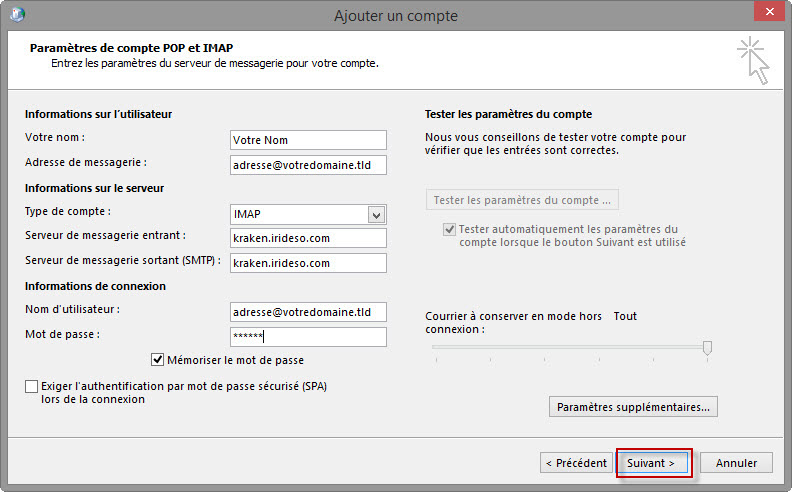The width and height of the screenshot is (792, 492).
Task: Focus the Nom d'utilisateur field
Action: [307, 312]
